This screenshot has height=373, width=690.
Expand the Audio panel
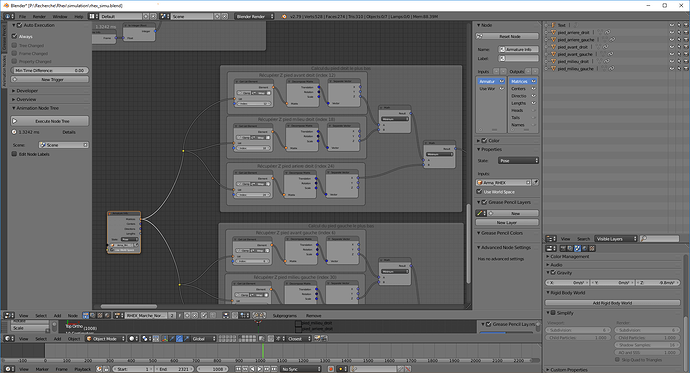coord(556,265)
